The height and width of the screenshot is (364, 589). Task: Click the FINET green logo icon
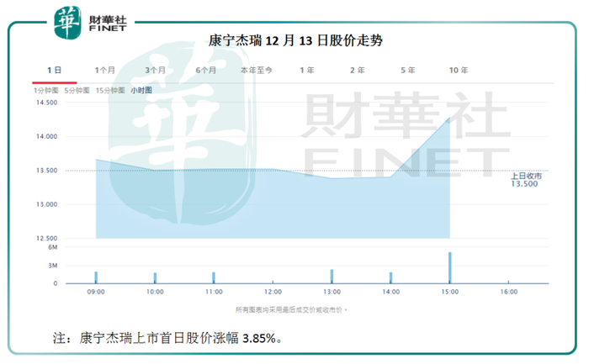[x=67, y=23]
